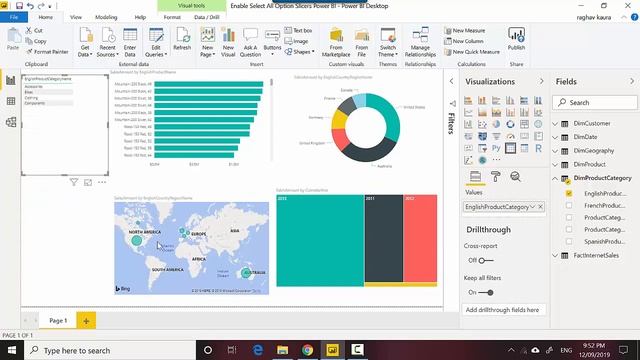
Task: Open the Help ribbon tab
Action: pyautogui.click(x=140, y=17)
